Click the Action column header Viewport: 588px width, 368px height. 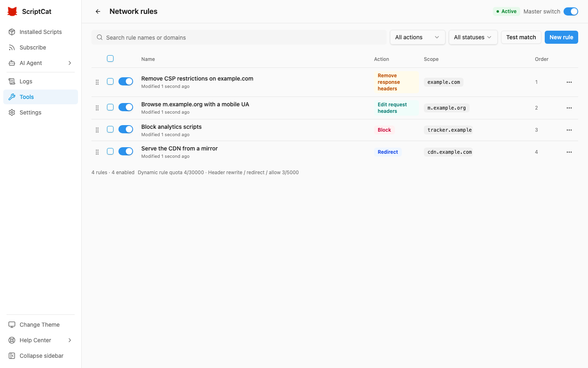[381, 59]
